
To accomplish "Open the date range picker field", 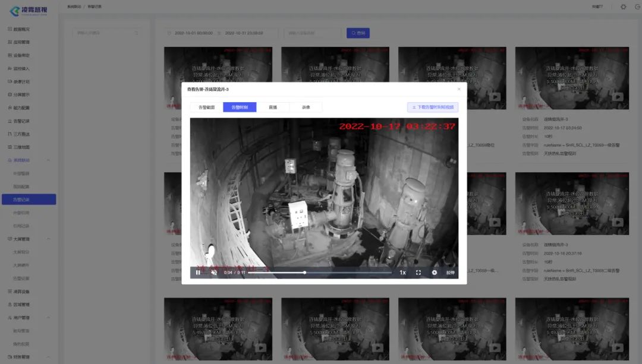I will click(222, 33).
